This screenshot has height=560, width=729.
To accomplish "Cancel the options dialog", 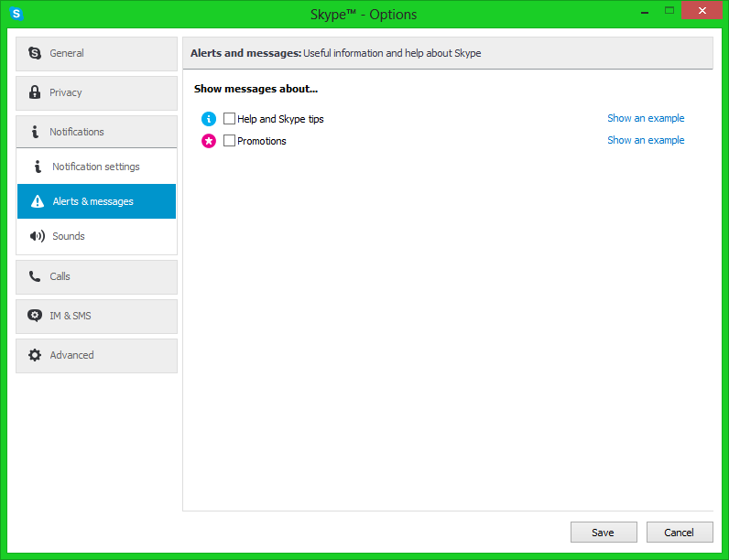I will 680,533.
